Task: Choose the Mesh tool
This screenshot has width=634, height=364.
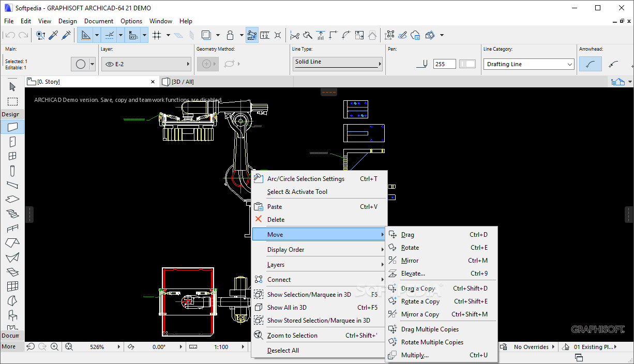Action: (12, 271)
